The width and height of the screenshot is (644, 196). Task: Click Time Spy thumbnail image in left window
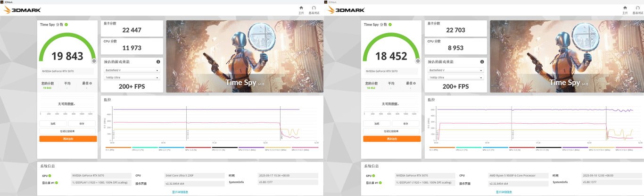[245, 56]
